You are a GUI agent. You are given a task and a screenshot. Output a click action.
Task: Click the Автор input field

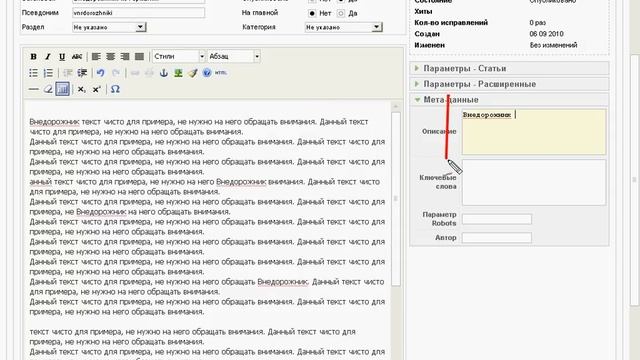497,238
